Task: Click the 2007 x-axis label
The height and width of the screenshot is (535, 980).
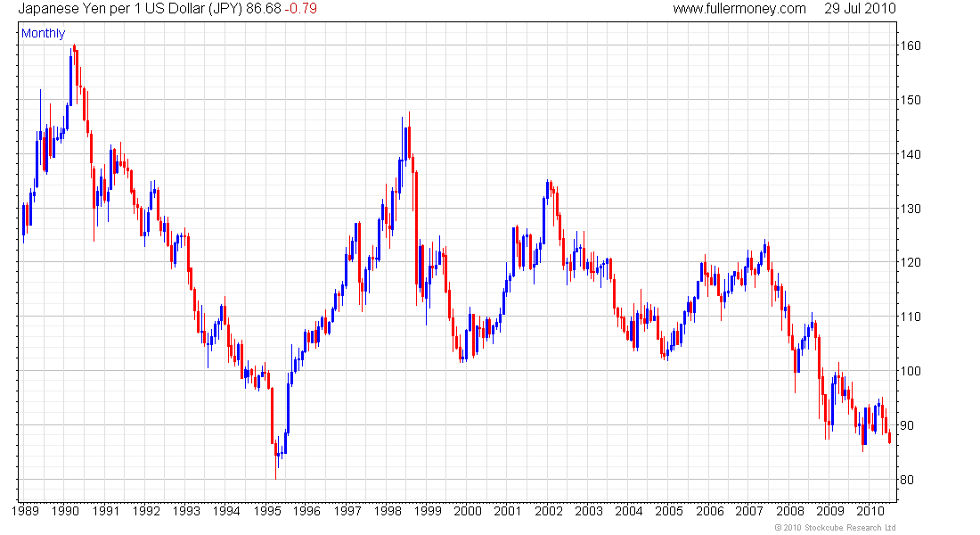Action: [x=749, y=511]
